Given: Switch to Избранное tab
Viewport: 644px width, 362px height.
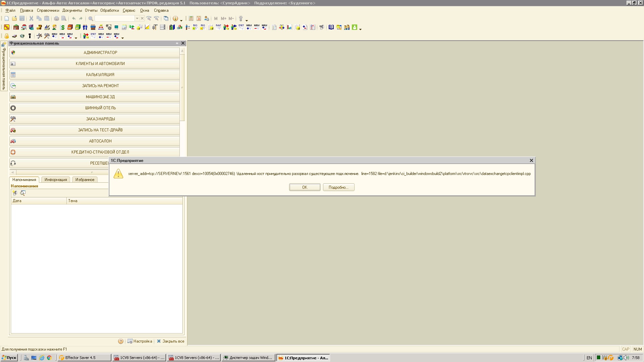Looking at the screenshot, I should pyautogui.click(x=85, y=180).
